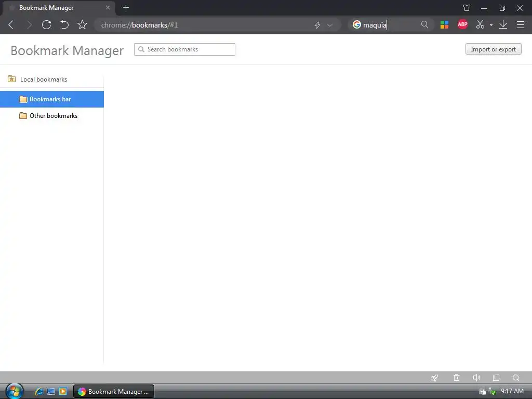
Task: Open the skin shirt icon in title bar
Action: coord(467,8)
